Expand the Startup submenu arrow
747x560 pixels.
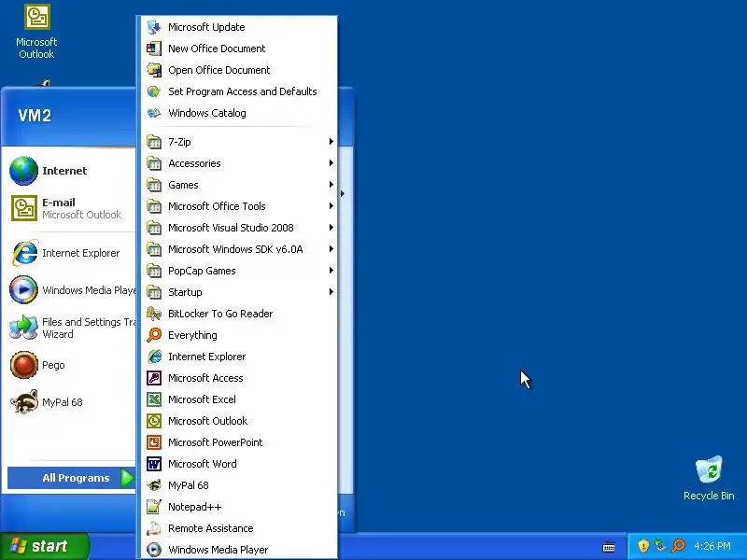coord(331,291)
